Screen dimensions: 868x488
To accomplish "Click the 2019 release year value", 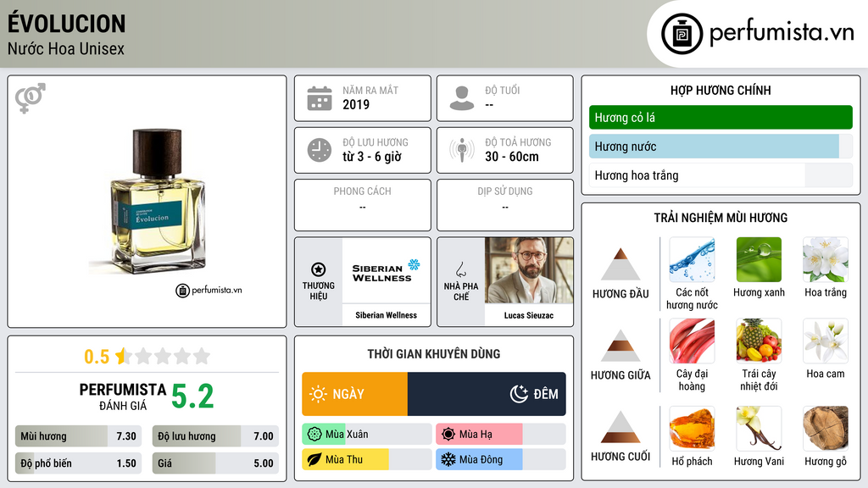I will coord(356,104).
